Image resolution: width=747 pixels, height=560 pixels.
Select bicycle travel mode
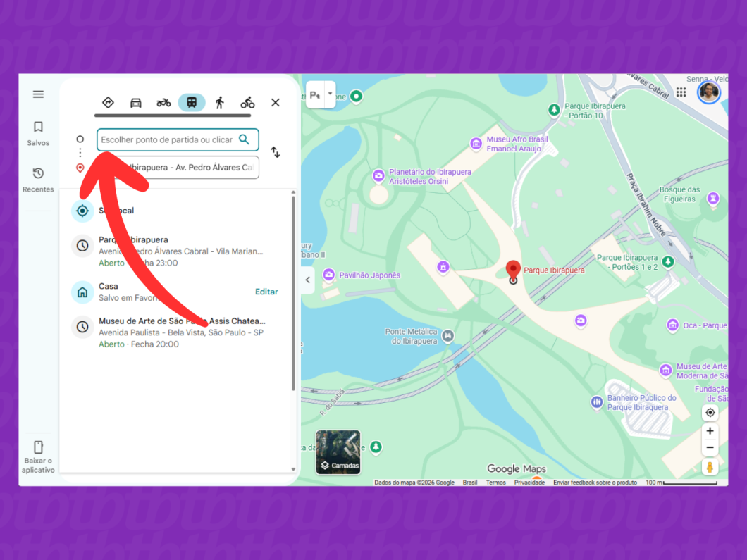pyautogui.click(x=247, y=102)
